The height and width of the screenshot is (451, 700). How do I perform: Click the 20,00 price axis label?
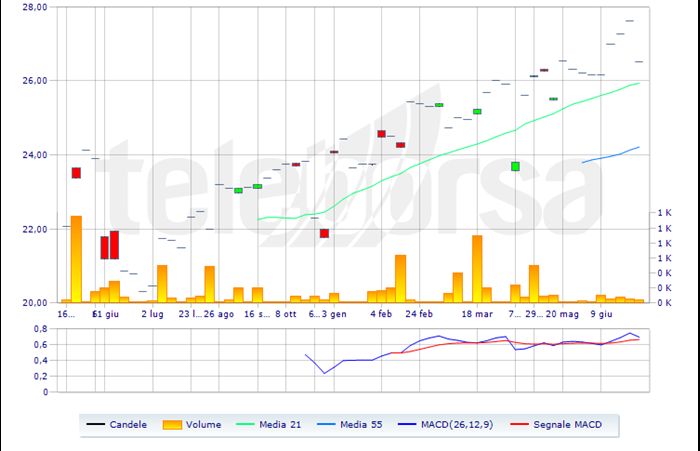click(35, 303)
